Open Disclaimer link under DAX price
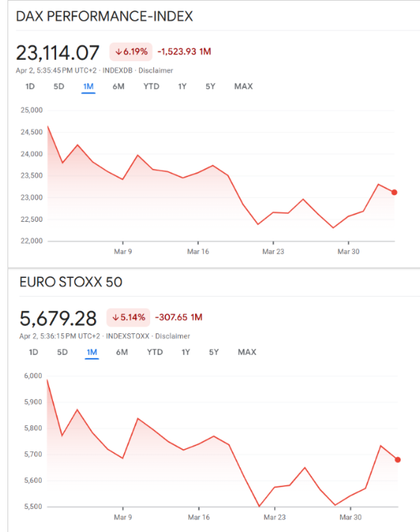This screenshot has height=532, width=420. click(x=155, y=70)
